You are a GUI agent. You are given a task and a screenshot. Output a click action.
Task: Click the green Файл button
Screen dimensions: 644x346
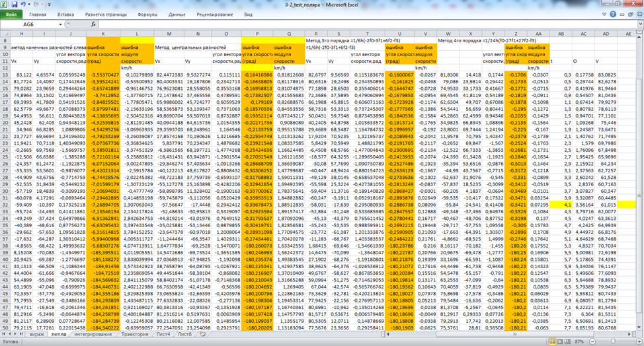point(12,13)
